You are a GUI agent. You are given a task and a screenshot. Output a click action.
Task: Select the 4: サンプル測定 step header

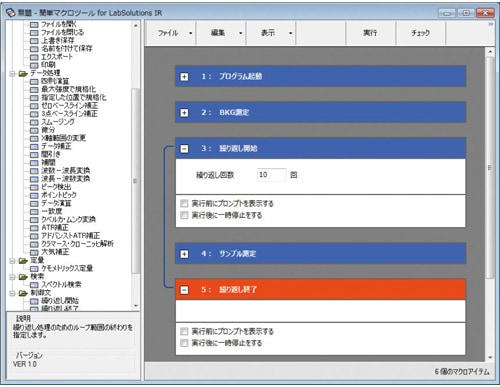320,254
